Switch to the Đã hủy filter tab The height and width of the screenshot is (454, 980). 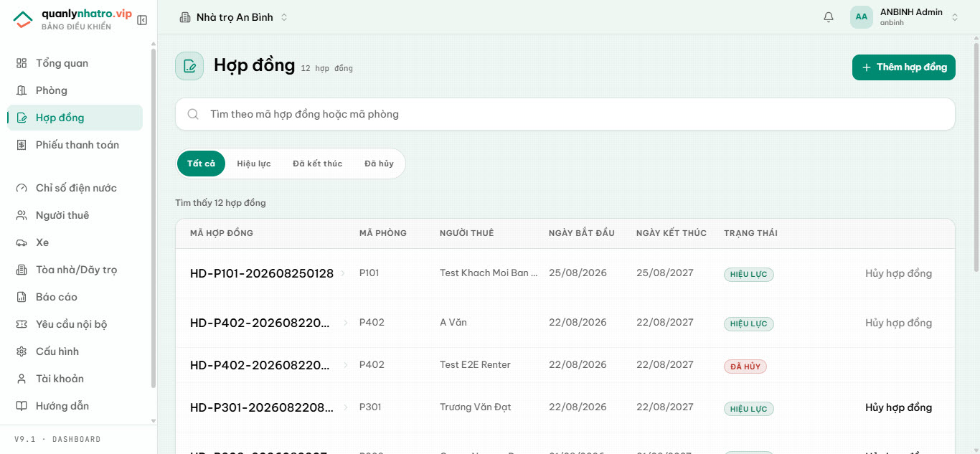pos(379,164)
